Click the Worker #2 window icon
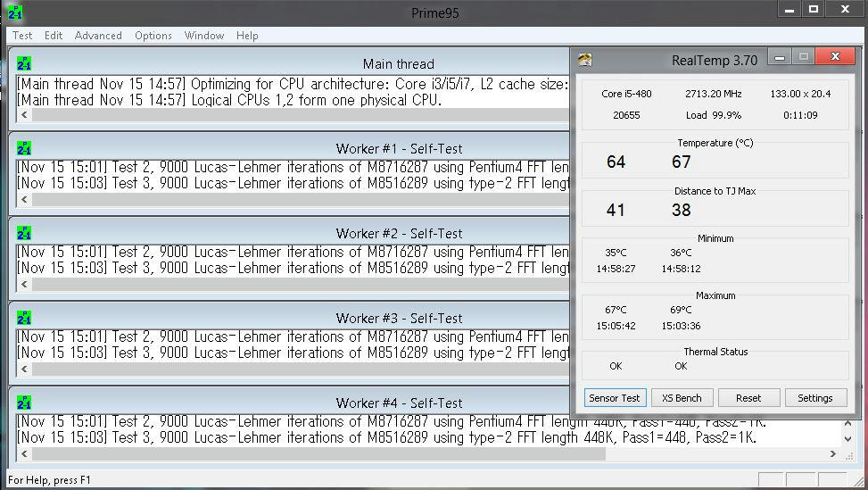The width and height of the screenshot is (868, 490). 24,233
